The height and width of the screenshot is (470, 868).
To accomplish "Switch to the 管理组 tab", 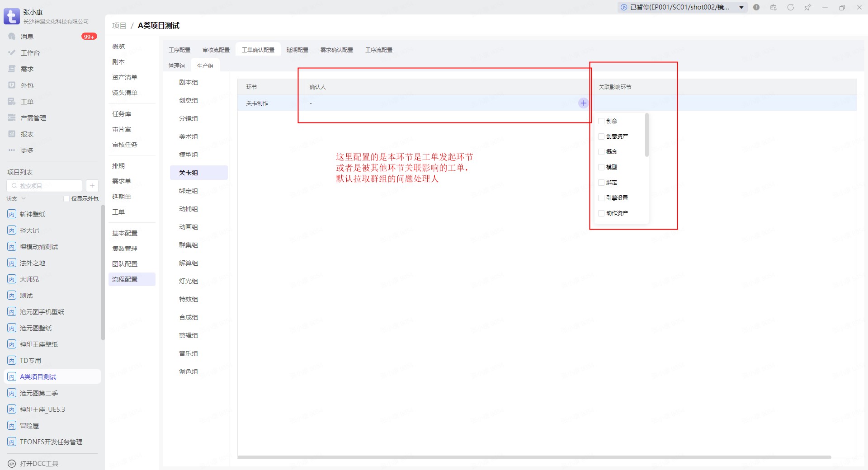I will click(176, 66).
